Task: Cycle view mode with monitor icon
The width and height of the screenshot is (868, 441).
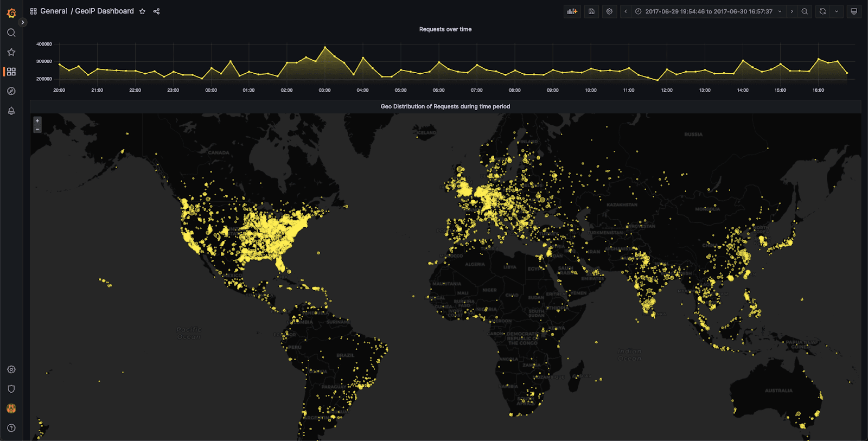Action: tap(853, 11)
